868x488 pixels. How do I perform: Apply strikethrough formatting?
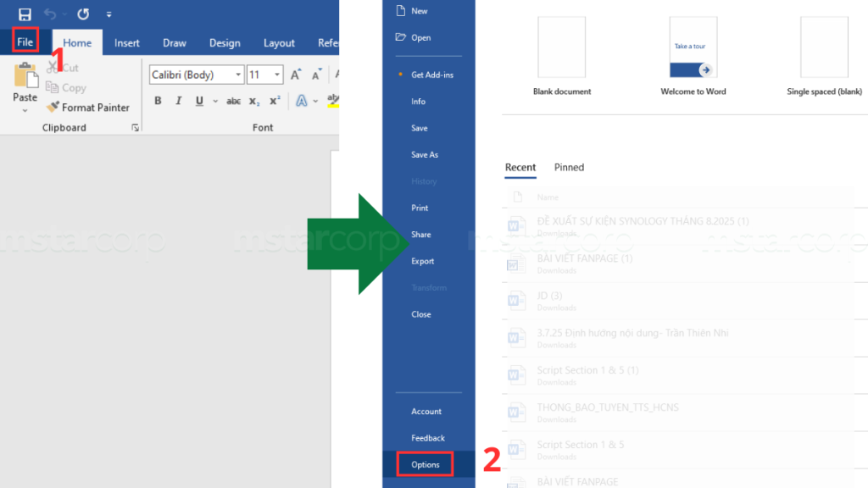coord(233,101)
